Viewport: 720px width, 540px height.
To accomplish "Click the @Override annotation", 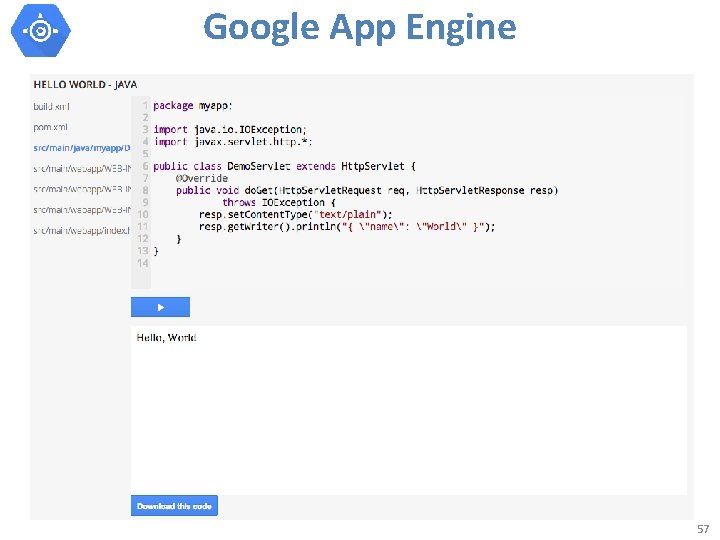I will (x=202, y=178).
